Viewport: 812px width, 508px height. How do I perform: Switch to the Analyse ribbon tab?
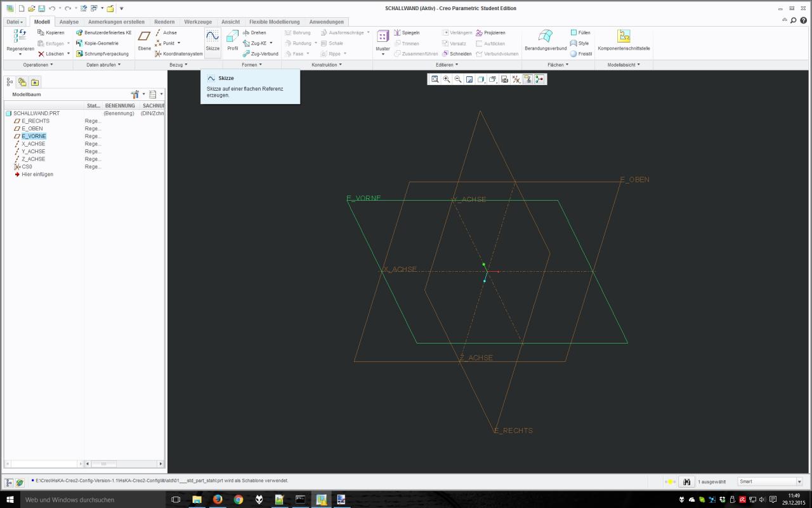(69, 22)
